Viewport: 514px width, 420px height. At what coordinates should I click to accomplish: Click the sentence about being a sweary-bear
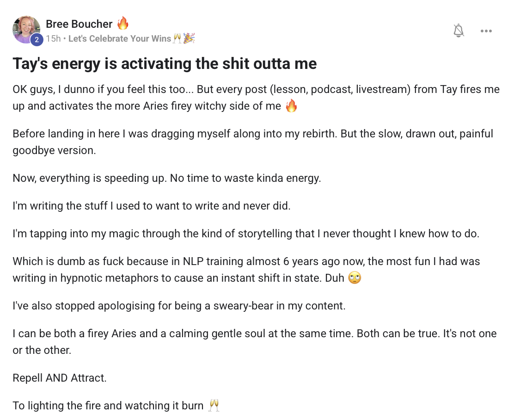(x=179, y=306)
